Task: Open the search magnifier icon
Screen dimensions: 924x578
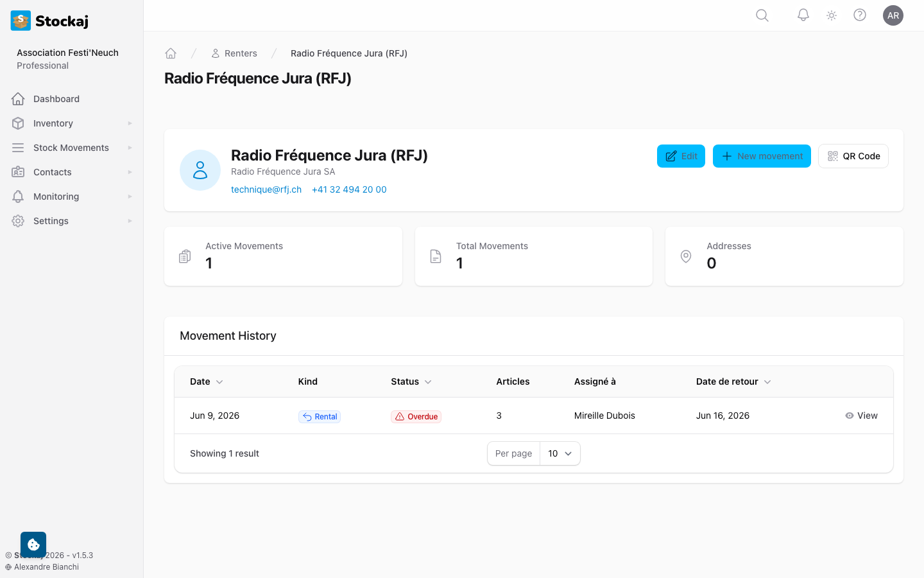Action: pyautogui.click(x=762, y=15)
